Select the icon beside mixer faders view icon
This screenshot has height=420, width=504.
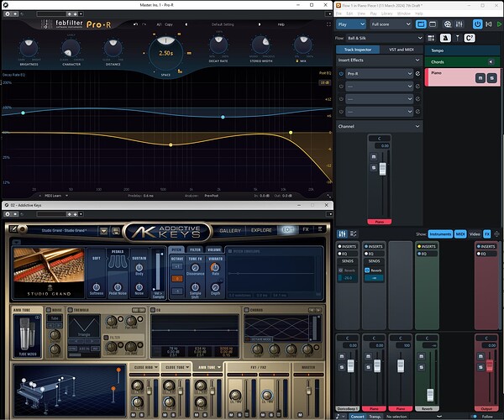click(x=354, y=234)
